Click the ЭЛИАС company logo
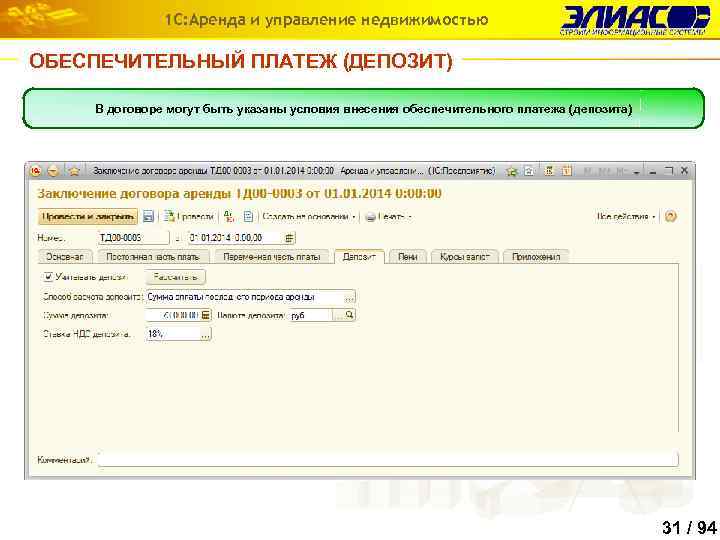The height and width of the screenshot is (540, 720). tap(636, 20)
